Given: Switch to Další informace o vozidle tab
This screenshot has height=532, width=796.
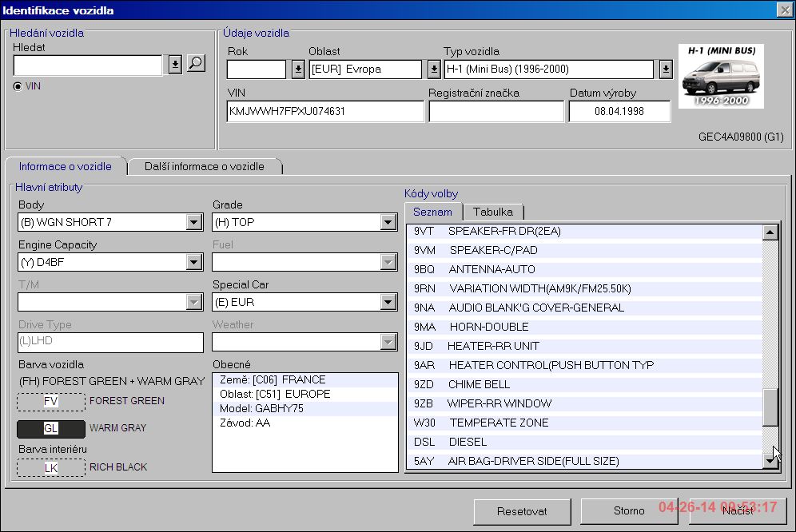Looking at the screenshot, I should [x=205, y=166].
